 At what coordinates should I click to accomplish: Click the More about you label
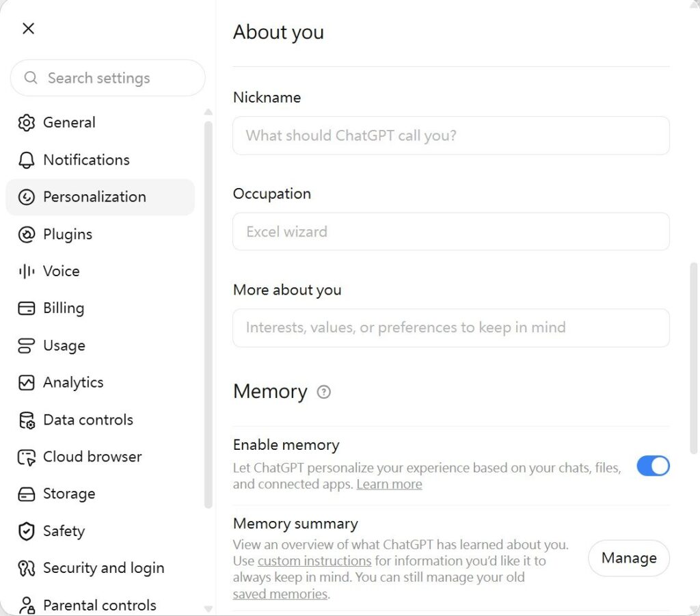pyautogui.click(x=287, y=290)
